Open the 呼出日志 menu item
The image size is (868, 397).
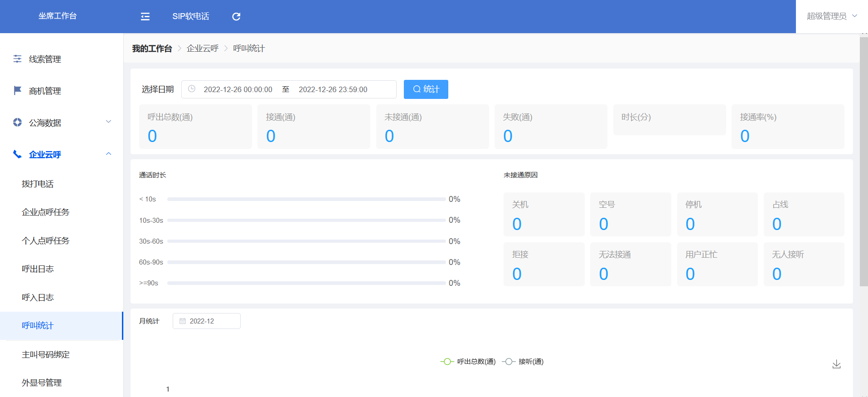(x=38, y=269)
